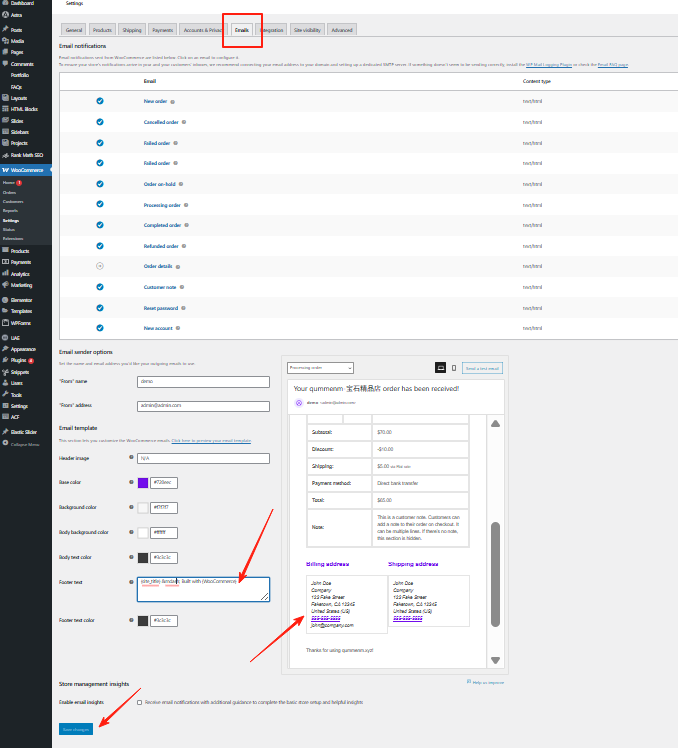Click Send a test email button
The height and width of the screenshot is (748, 678).
click(x=482, y=368)
